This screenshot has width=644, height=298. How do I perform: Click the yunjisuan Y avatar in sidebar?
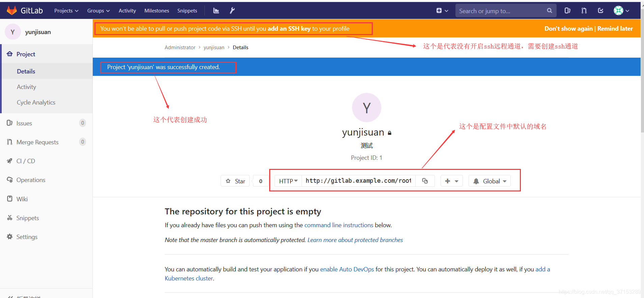13,32
